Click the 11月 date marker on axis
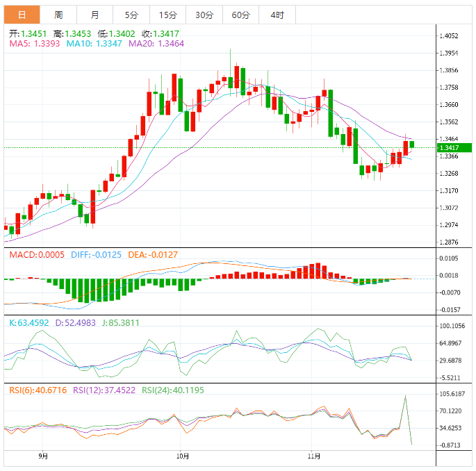 click(x=314, y=456)
